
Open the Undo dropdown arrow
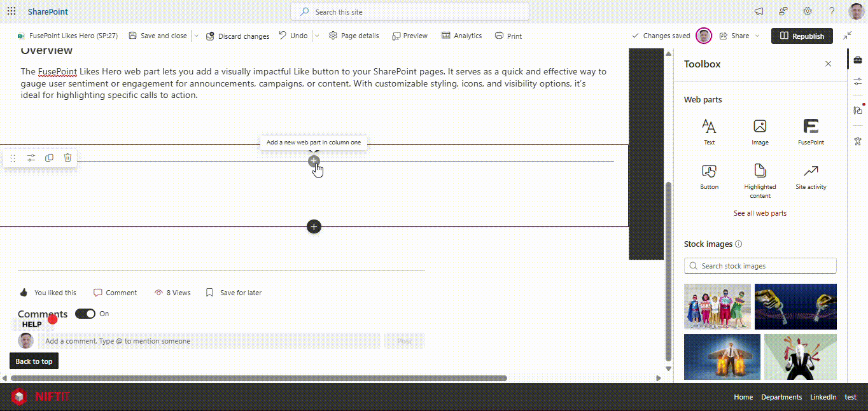click(316, 36)
